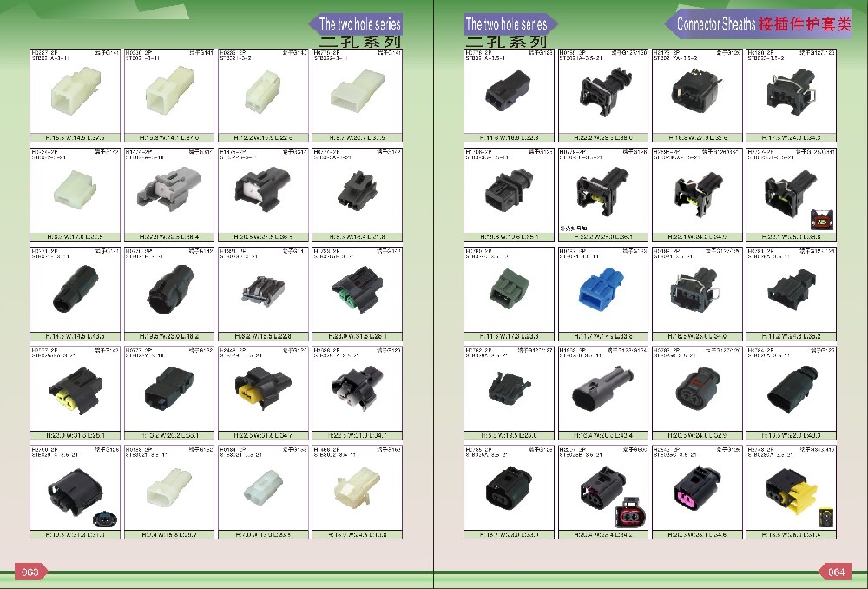Select the connector photo above H:16.5 W:25.0 L:34.0

[696, 288]
